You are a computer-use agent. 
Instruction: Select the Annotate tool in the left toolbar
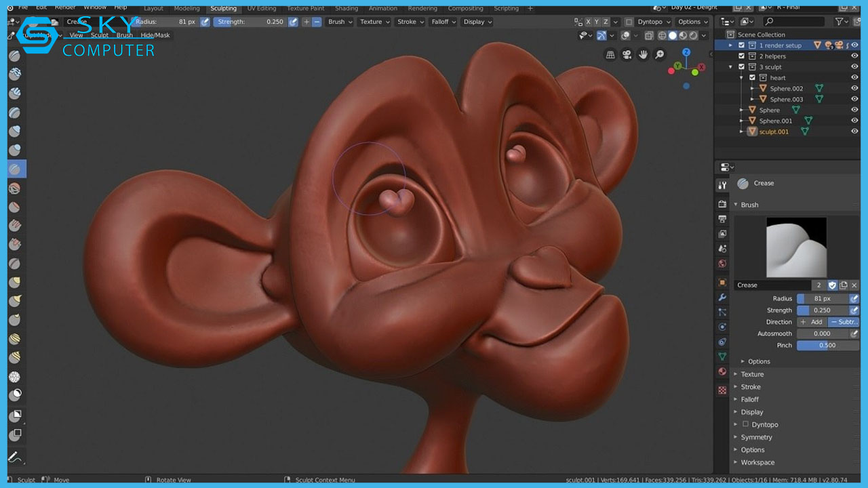tap(15, 456)
